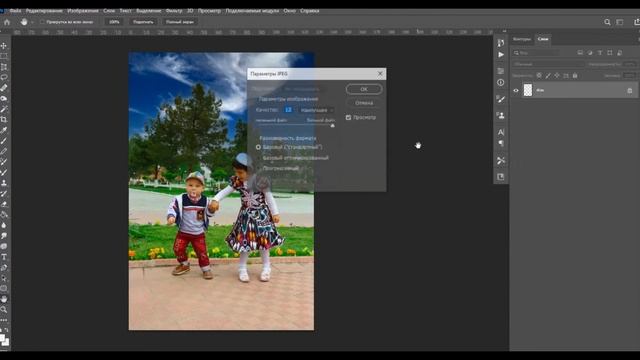This screenshot has width=640, height=360.
Task: Click Отмена in JPEG dialog
Action: point(364,103)
